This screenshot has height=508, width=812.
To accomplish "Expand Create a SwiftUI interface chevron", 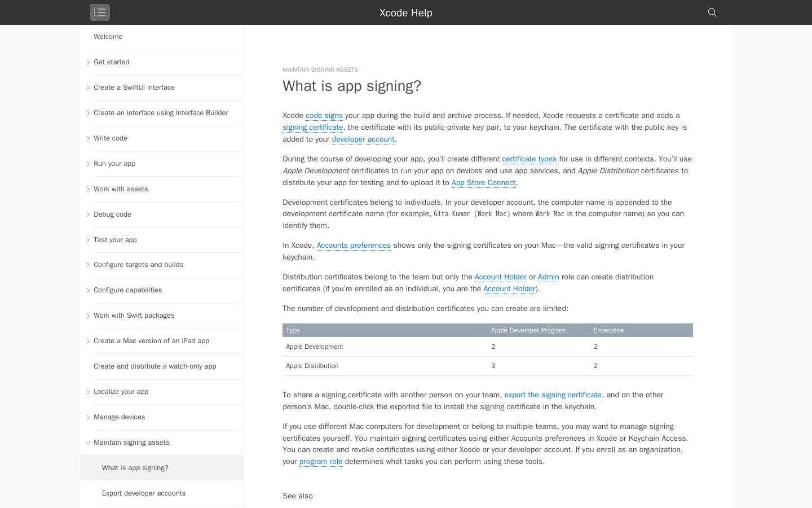I will pyautogui.click(x=88, y=88).
